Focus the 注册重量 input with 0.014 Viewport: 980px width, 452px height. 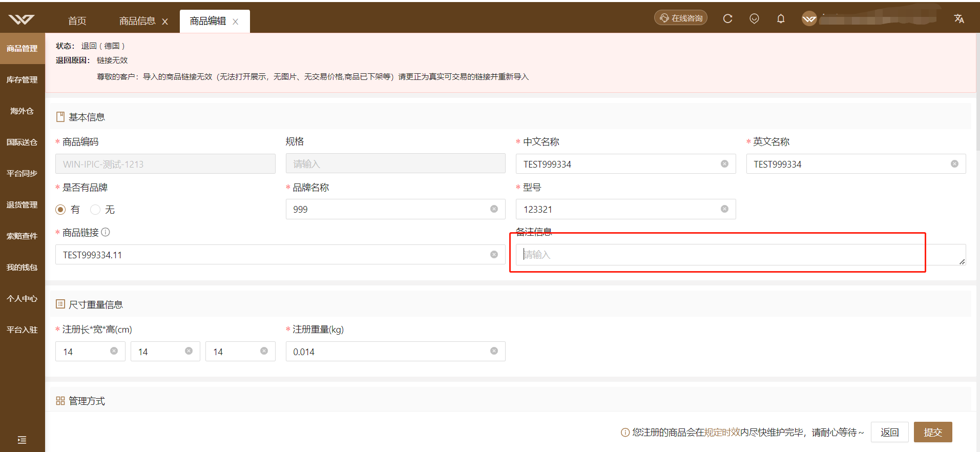click(395, 351)
